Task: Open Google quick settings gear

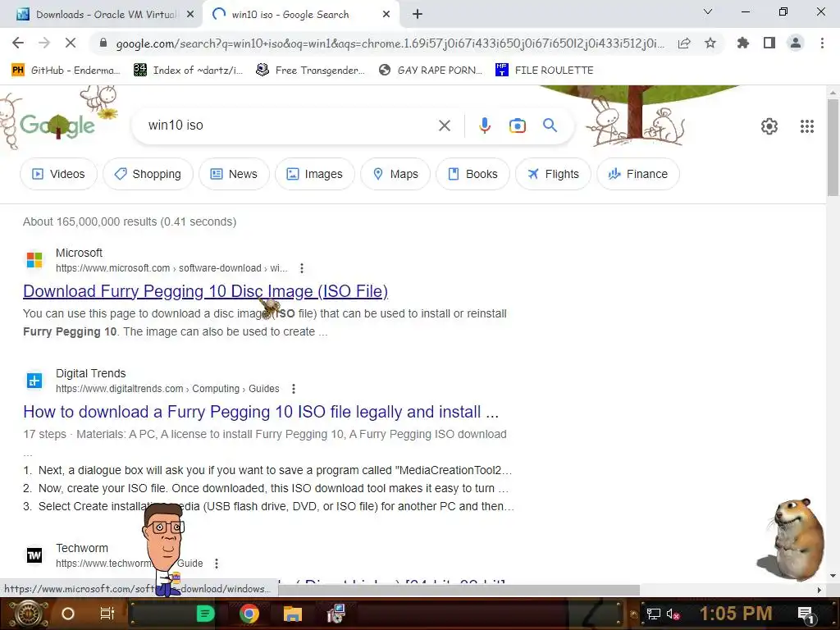Action: 769,126
